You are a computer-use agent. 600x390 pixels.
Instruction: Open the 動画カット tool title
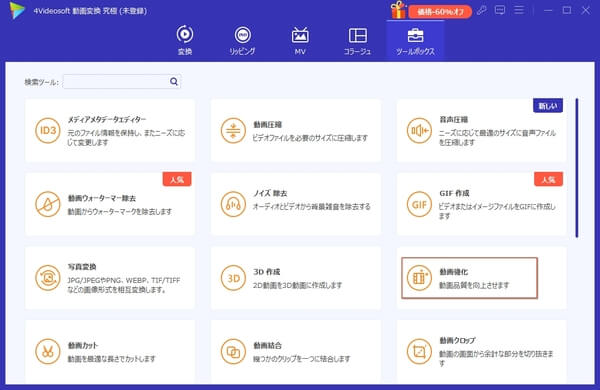point(83,346)
